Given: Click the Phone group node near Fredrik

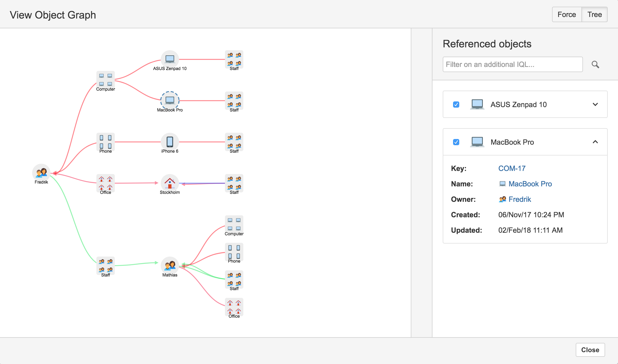Looking at the screenshot, I should click(106, 142).
